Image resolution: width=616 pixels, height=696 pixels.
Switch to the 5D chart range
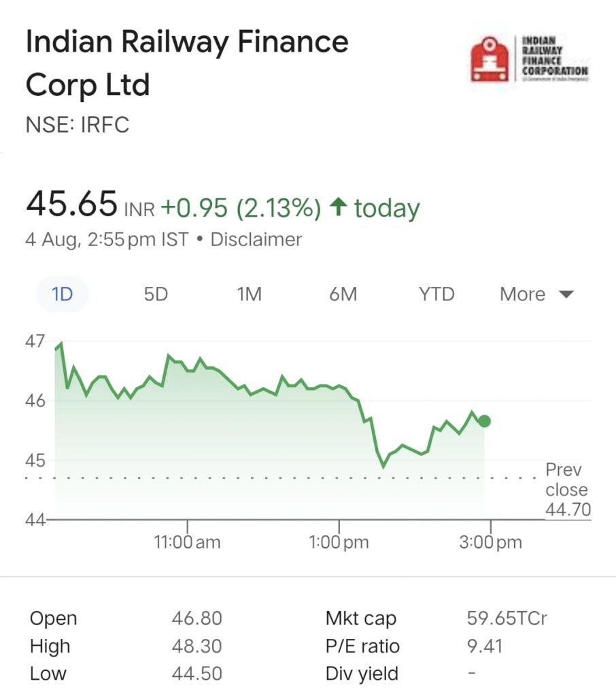(156, 294)
